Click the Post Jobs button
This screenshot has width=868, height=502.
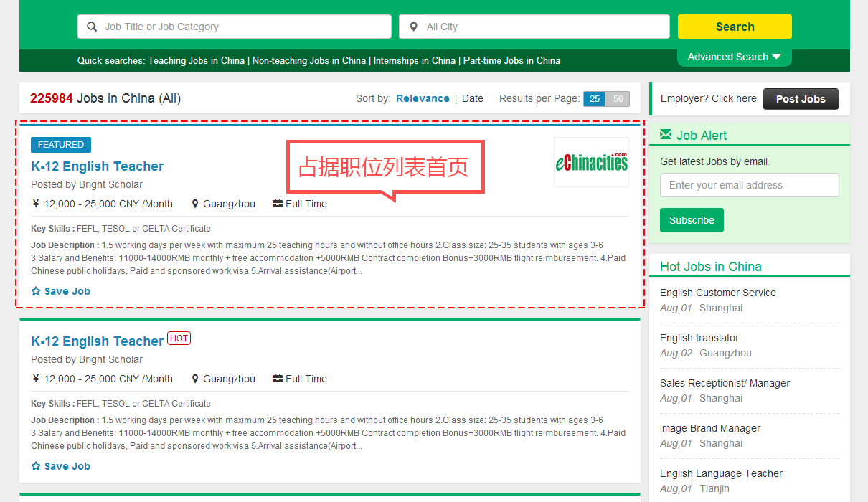coord(800,99)
